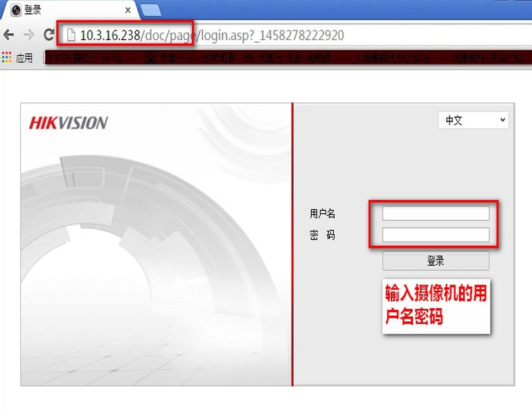
Task: Click the browser back arrow
Action: pos(8,35)
